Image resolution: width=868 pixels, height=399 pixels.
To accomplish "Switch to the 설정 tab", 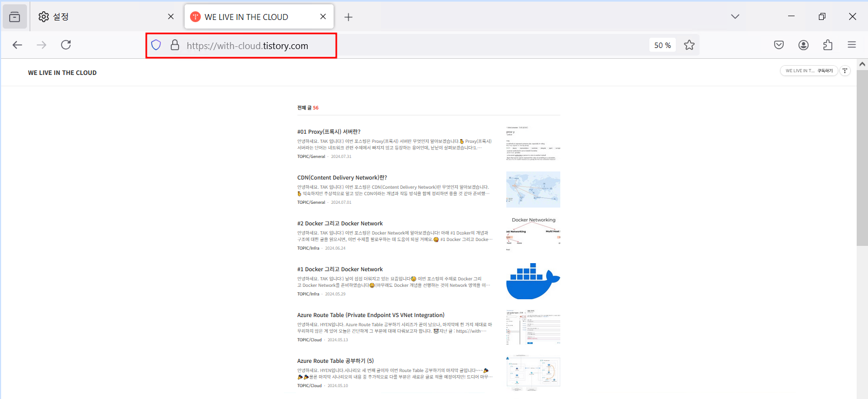I will click(x=106, y=17).
